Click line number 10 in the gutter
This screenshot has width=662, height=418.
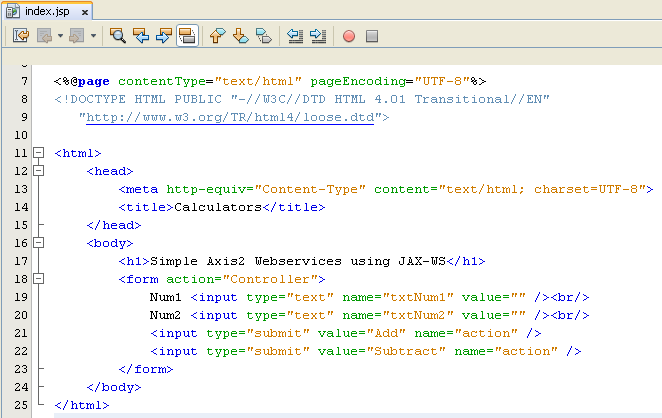click(x=21, y=135)
